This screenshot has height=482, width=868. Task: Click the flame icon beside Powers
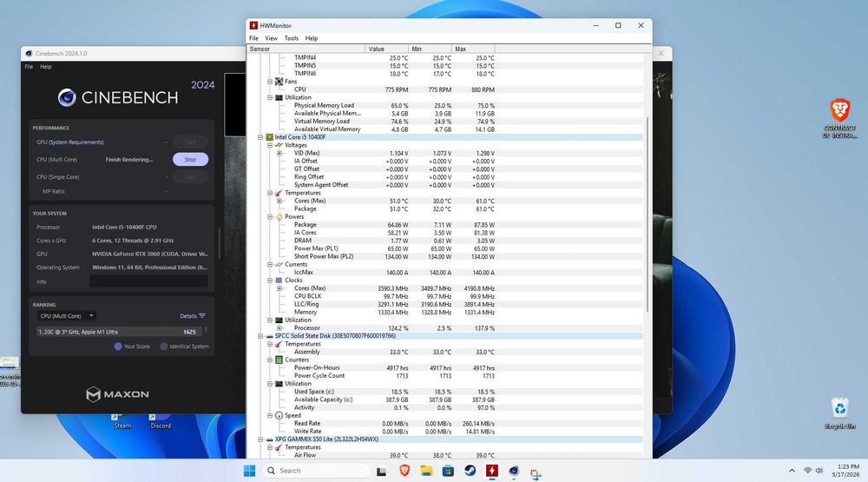pos(279,216)
